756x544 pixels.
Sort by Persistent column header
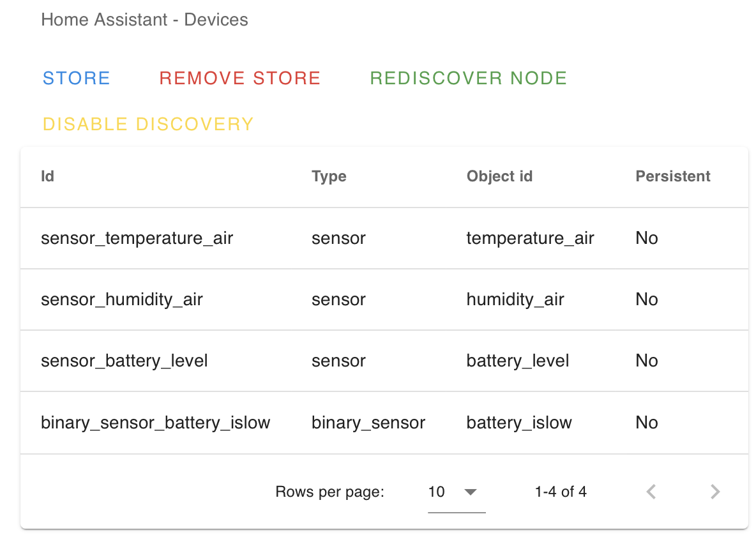click(672, 176)
